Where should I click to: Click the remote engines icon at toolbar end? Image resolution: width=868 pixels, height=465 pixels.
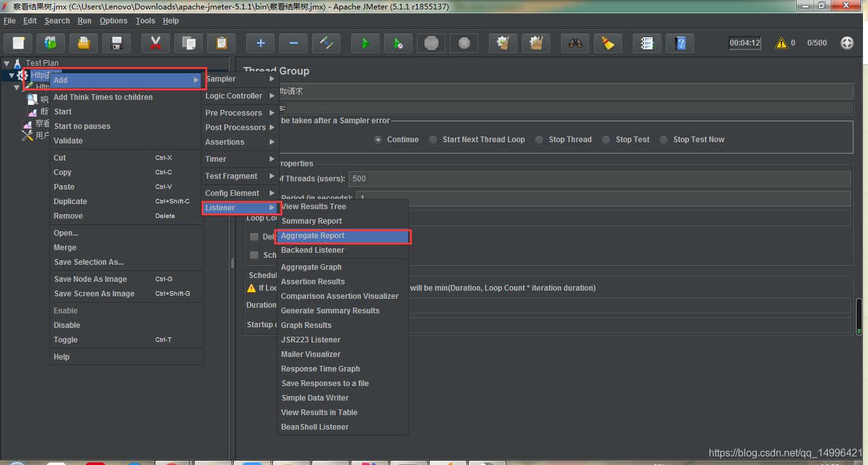[847, 43]
